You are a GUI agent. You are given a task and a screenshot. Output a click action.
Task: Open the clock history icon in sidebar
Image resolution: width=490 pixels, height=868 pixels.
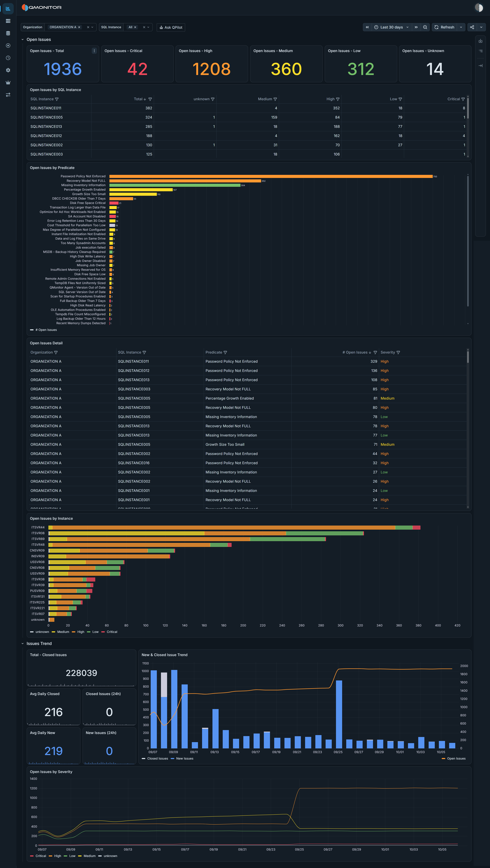8,58
